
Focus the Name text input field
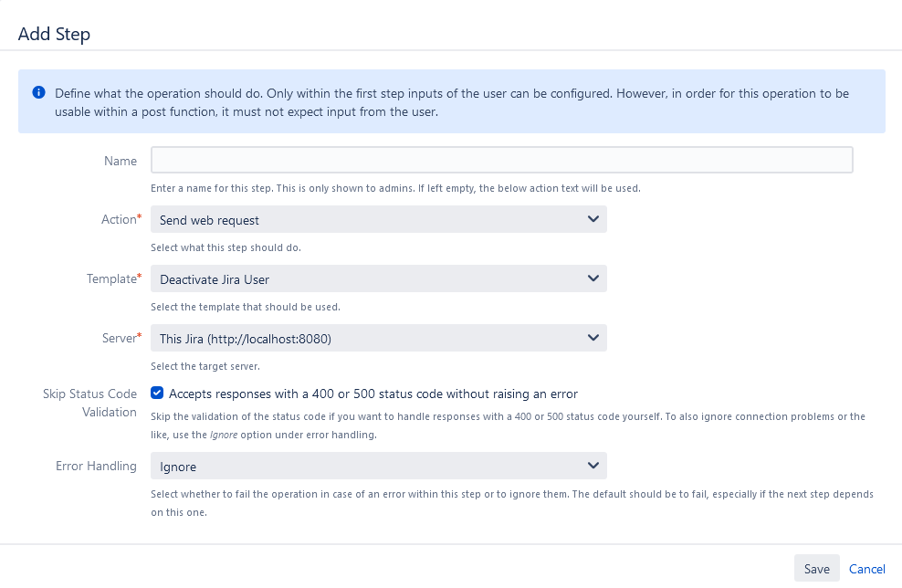501,161
